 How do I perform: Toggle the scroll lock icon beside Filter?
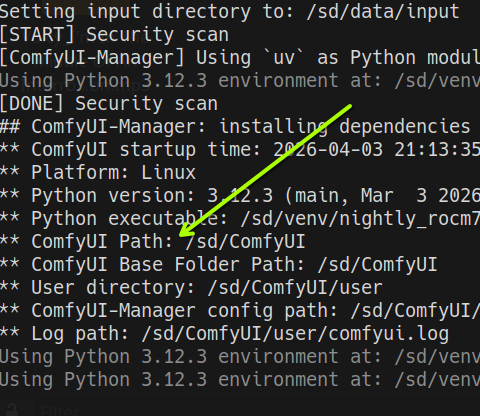(13, 410)
